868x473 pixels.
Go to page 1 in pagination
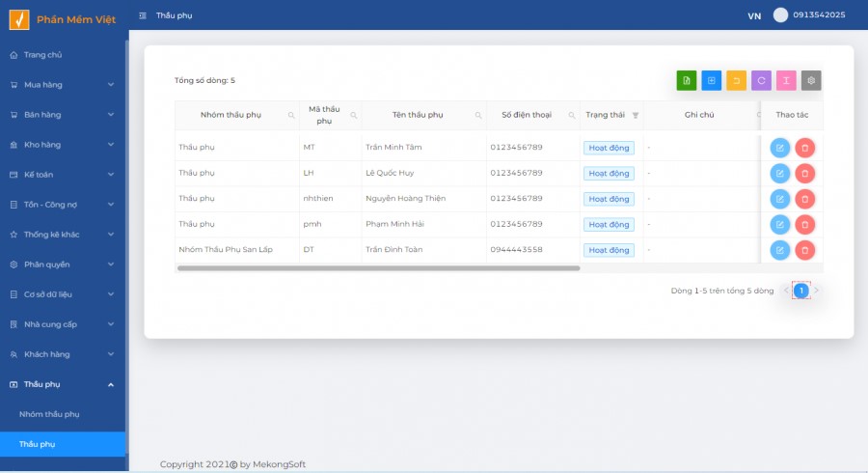click(801, 291)
